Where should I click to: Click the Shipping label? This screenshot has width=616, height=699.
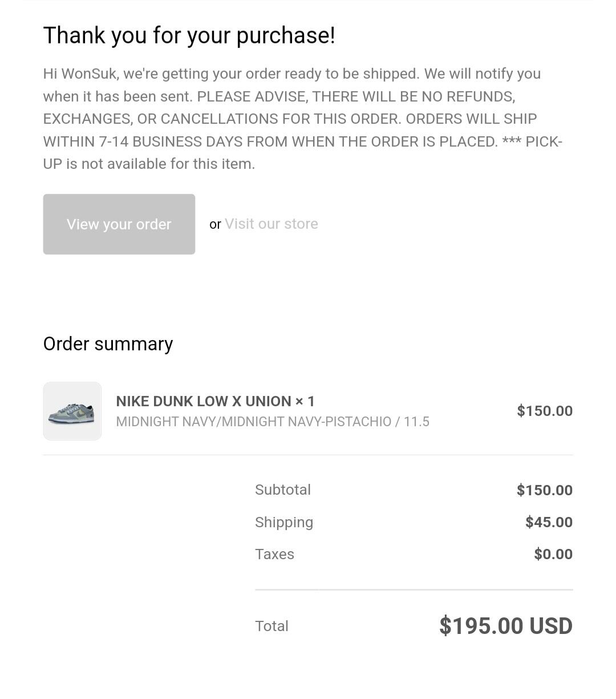point(284,522)
